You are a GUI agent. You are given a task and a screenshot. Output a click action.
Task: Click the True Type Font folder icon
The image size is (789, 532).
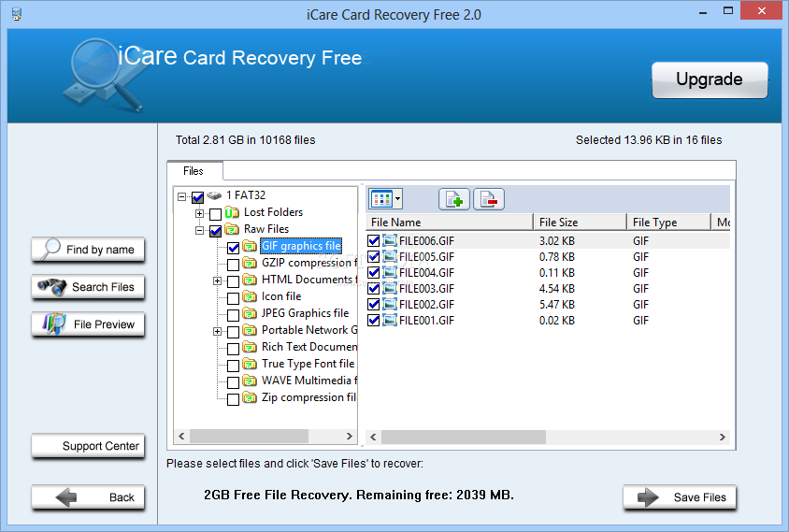point(249,364)
